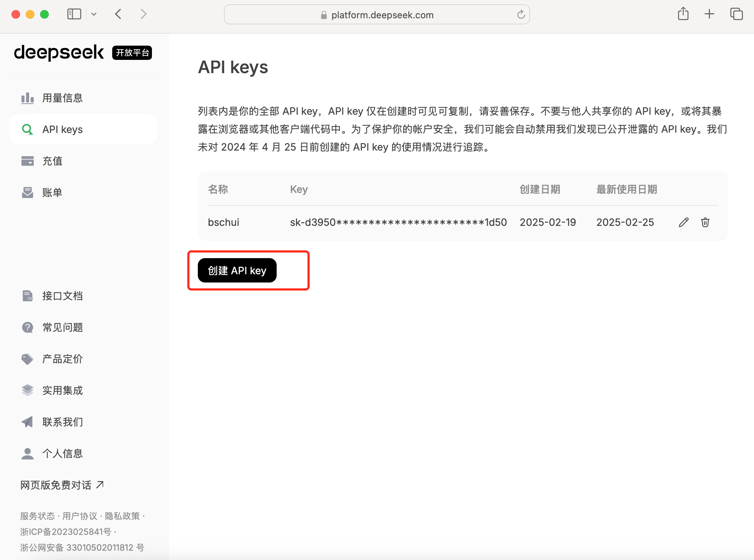The width and height of the screenshot is (754, 560).
Task: Open the 隐私政策 footer link
Action: click(122, 516)
